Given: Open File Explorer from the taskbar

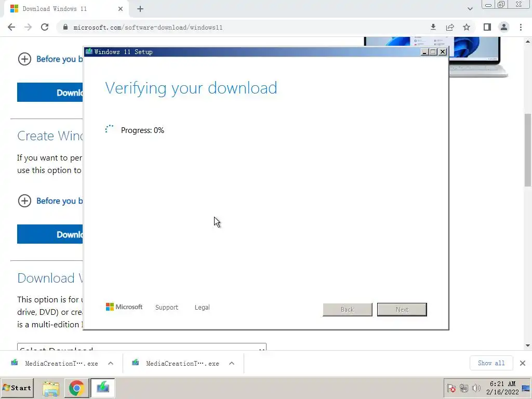Looking at the screenshot, I should [x=51, y=388].
